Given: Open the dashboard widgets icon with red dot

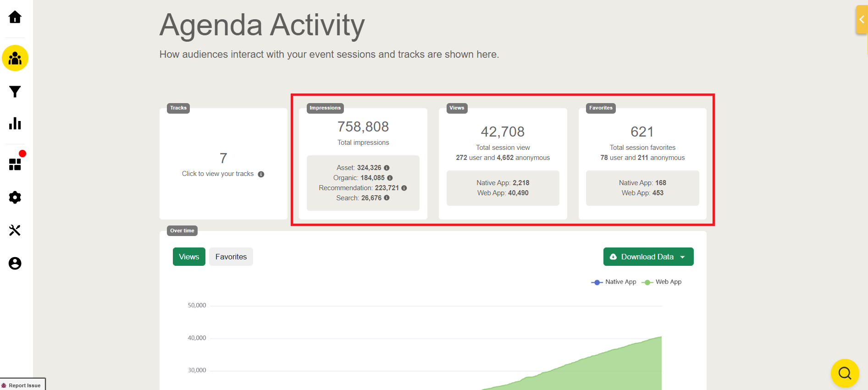Looking at the screenshot, I should point(15,164).
